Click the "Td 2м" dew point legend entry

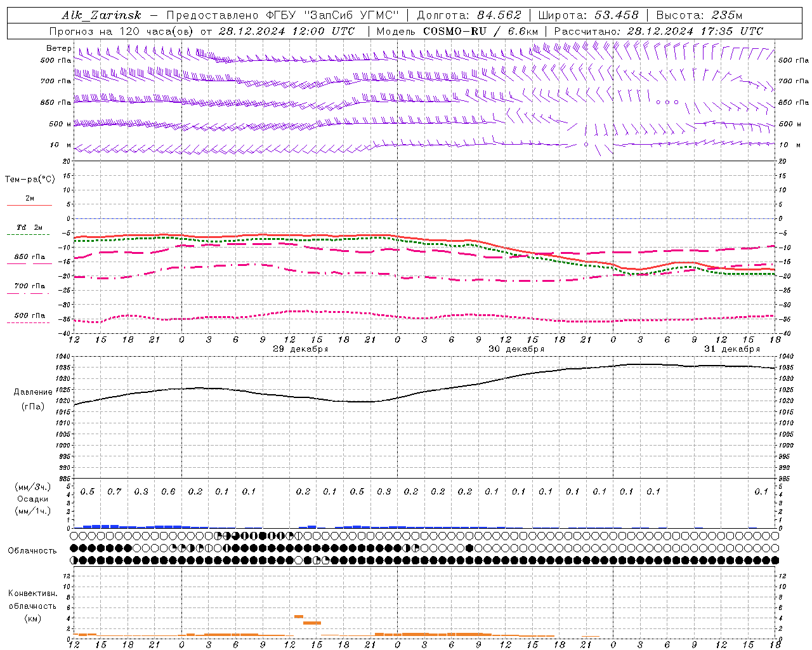click(x=30, y=227)
